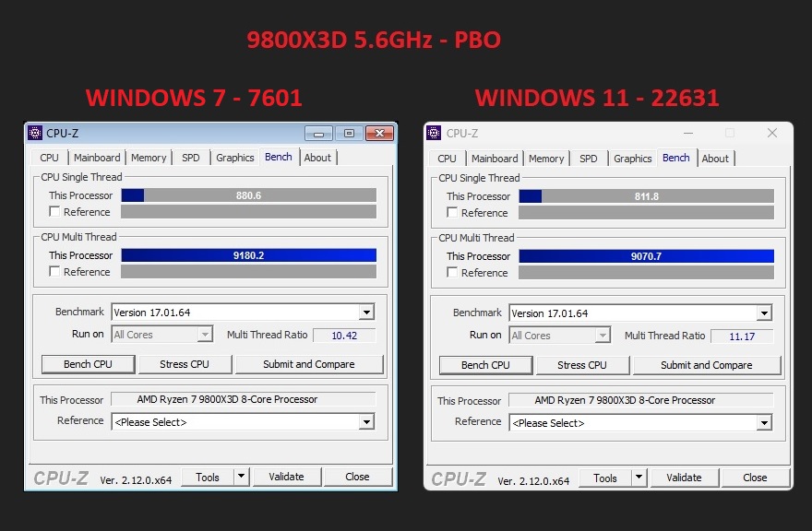Switch to CPU tab in Windows 11 window
812x531 pixels.
tap(447, 159)
